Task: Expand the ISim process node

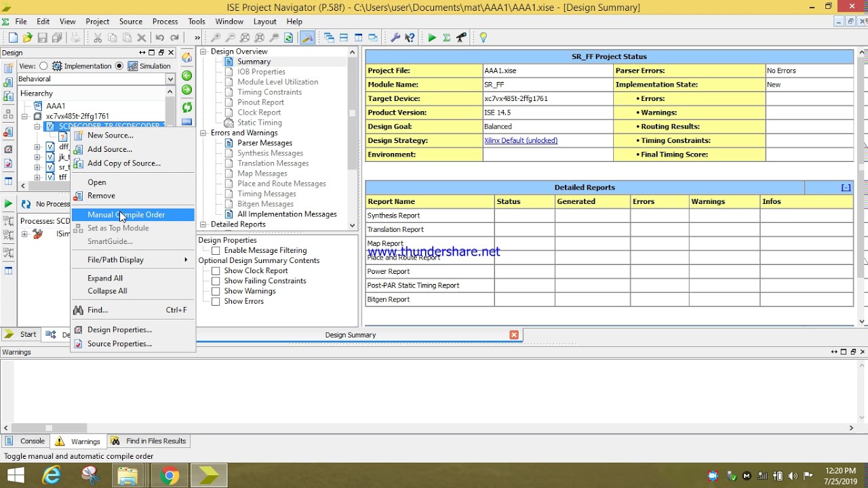Action: pyautogui.click(x=25, y=234)
